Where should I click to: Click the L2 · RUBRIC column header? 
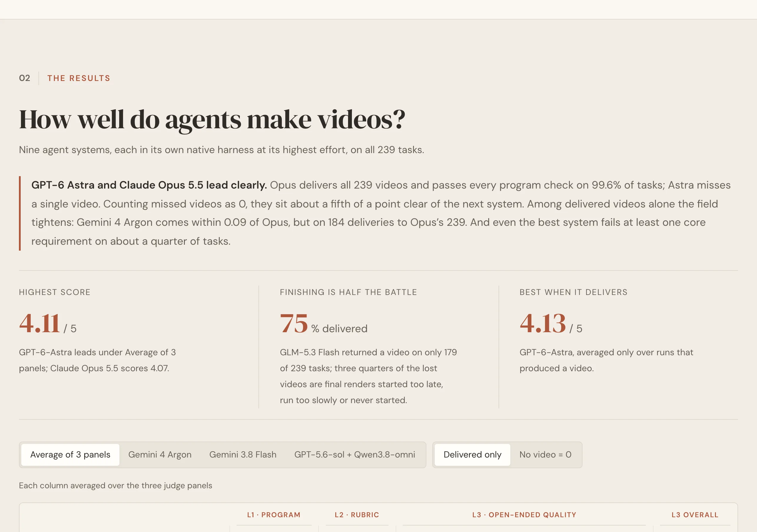pyautogui.click(x=357, y=515)
